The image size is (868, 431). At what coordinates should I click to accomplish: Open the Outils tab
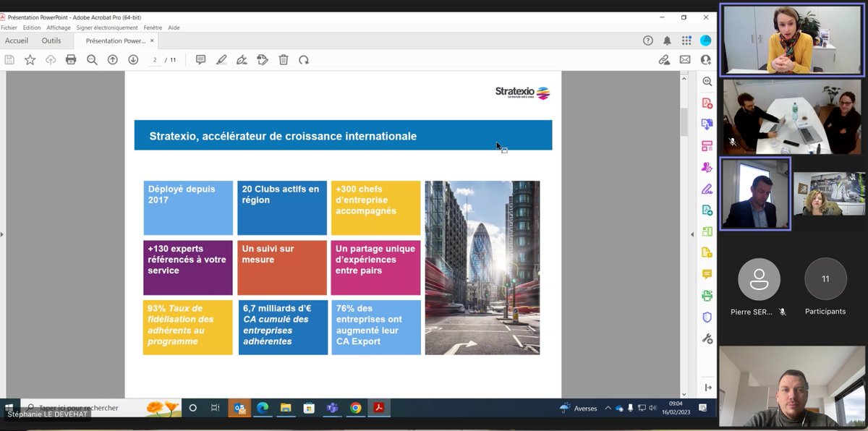pos(51,40)
